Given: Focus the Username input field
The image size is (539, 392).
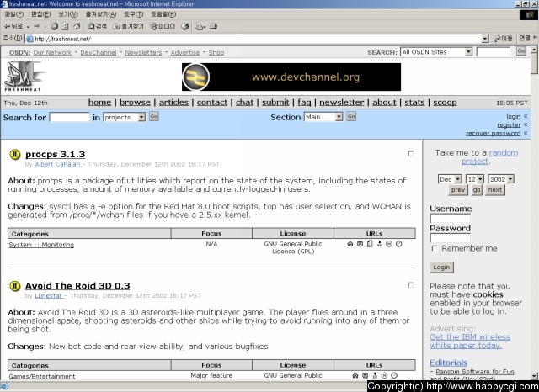Looking at the screenshot, I should (x=450, y=219).
